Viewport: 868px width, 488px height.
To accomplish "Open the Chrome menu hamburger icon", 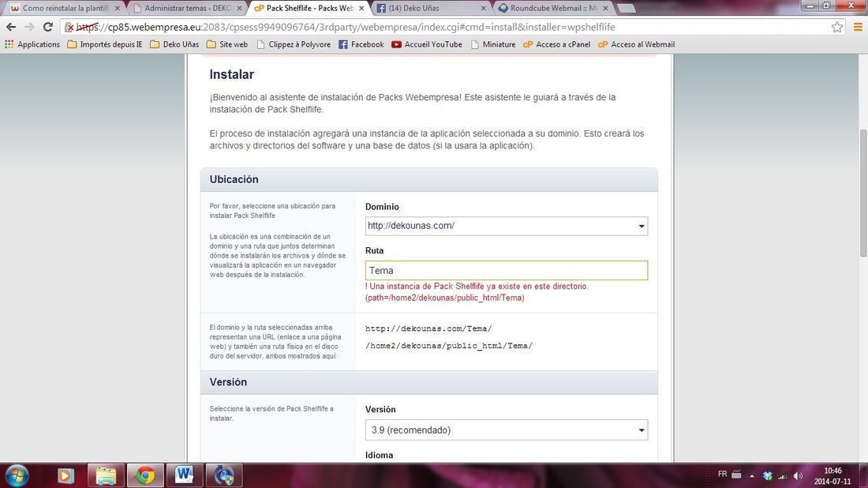I will 858,27.
